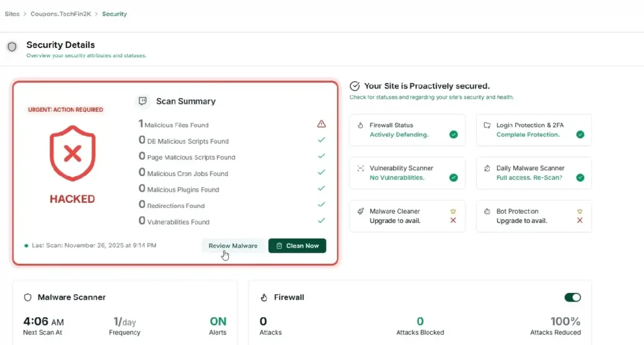Click the Scan Summary header icon
The image size is (644, 345).
[x=143, y=101]
